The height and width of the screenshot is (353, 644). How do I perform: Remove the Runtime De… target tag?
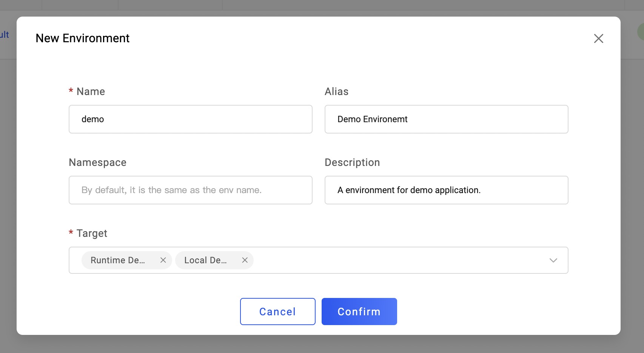point(163,260)
